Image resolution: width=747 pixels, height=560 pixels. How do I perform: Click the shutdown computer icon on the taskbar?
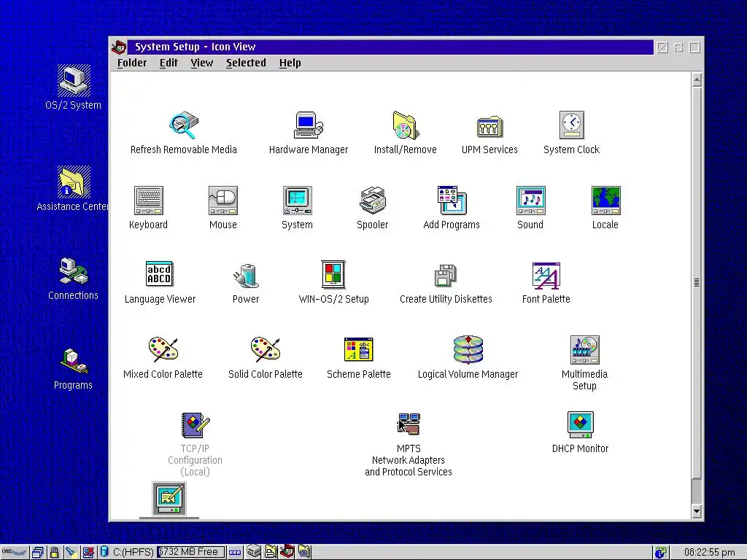88,553
